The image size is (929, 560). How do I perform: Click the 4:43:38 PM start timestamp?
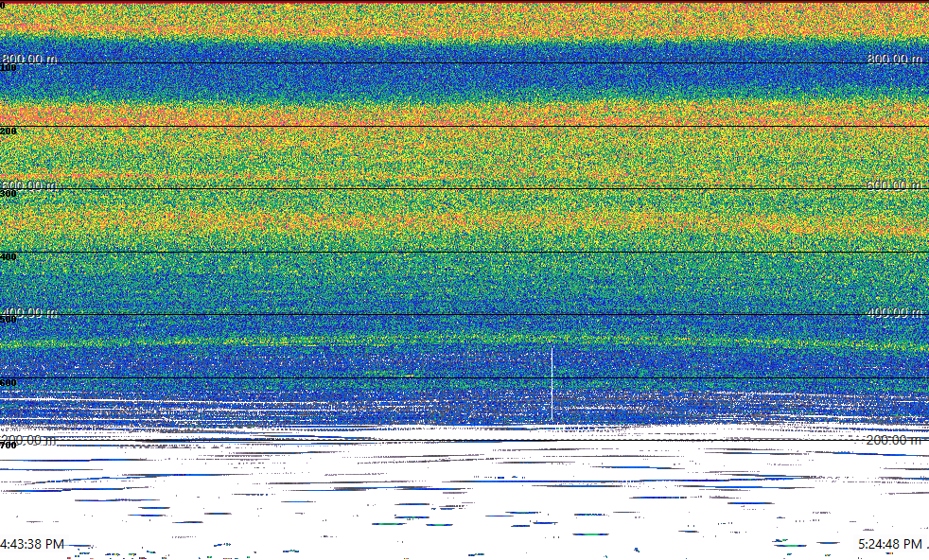tap(32, 544)
